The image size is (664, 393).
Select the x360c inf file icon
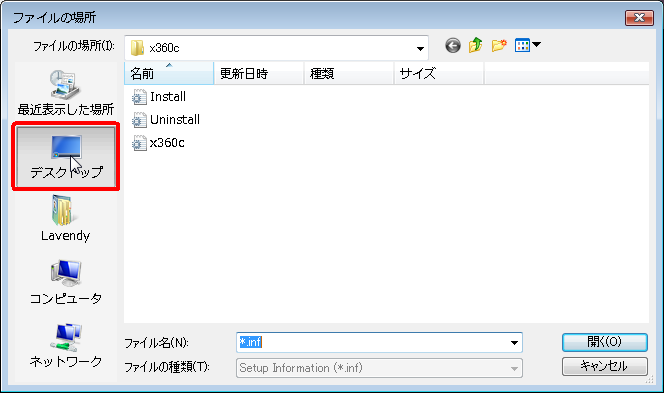(x=138, y=143)
